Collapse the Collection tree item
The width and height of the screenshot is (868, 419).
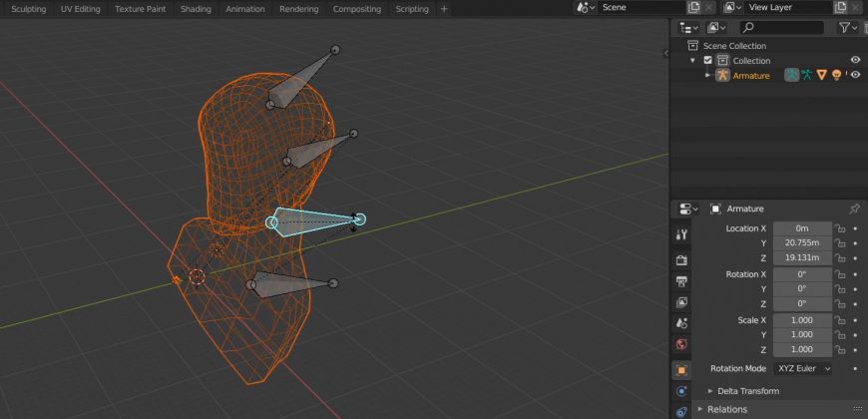pos(692,60)
